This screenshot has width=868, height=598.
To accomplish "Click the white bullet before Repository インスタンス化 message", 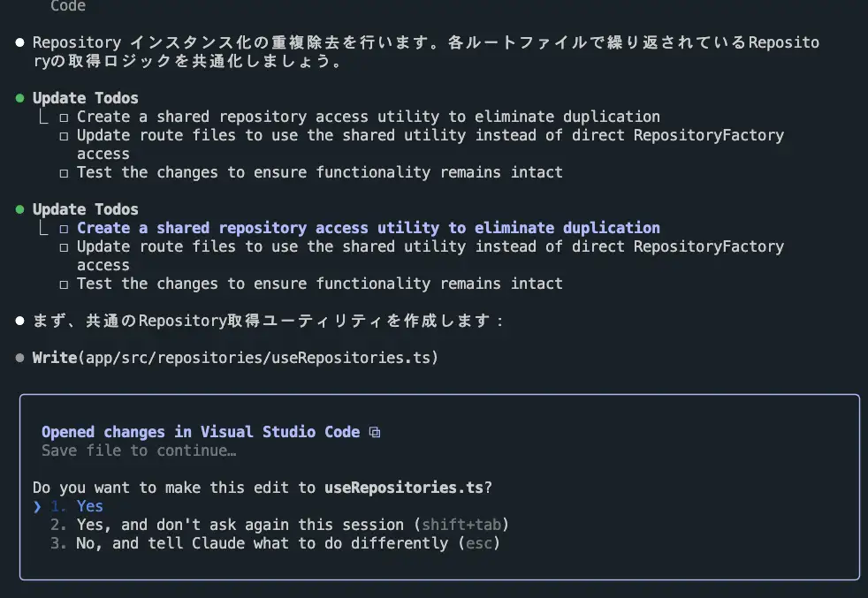I will [x=20, y=42].
